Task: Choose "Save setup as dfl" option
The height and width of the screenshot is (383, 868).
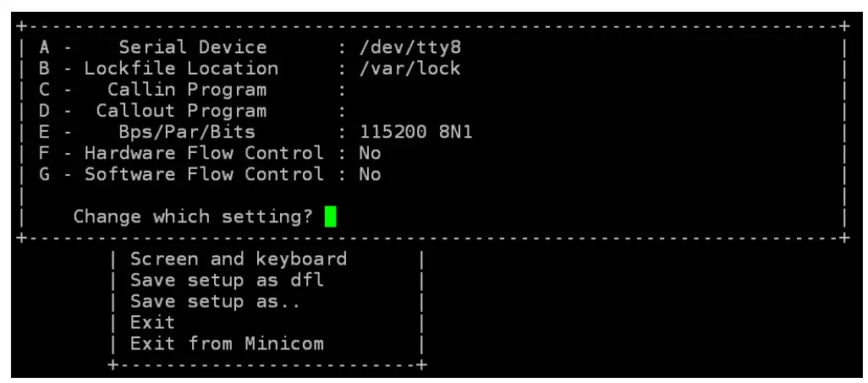Action: point(227,280)
